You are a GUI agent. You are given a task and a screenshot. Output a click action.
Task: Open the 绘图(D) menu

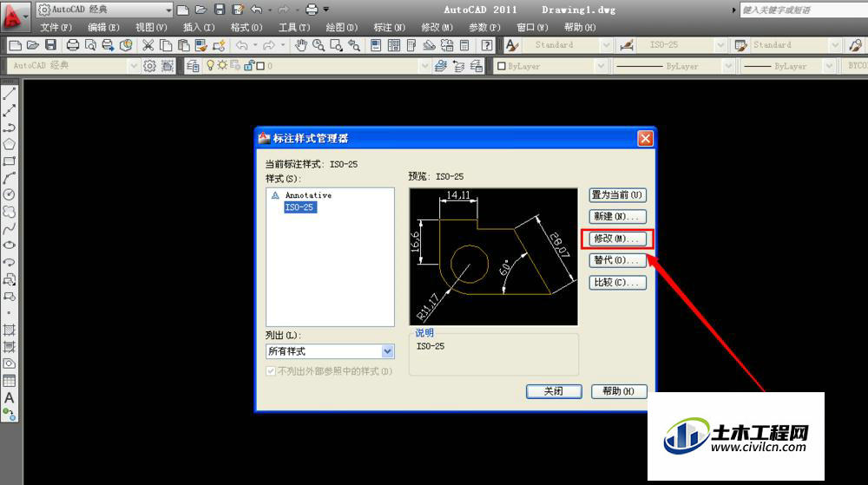[x=341, y=27]
